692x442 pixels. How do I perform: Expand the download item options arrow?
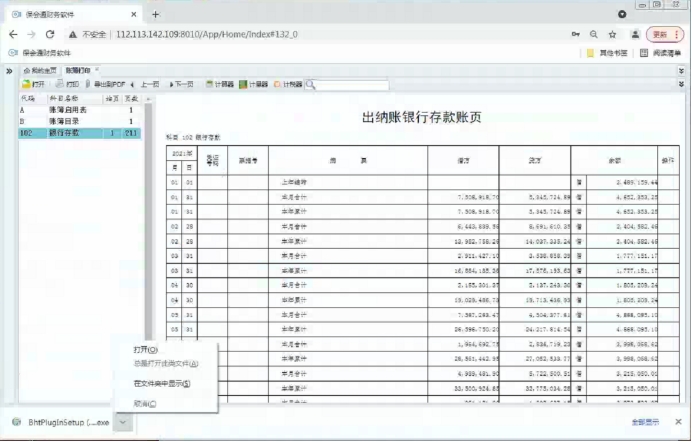[121, 423]
